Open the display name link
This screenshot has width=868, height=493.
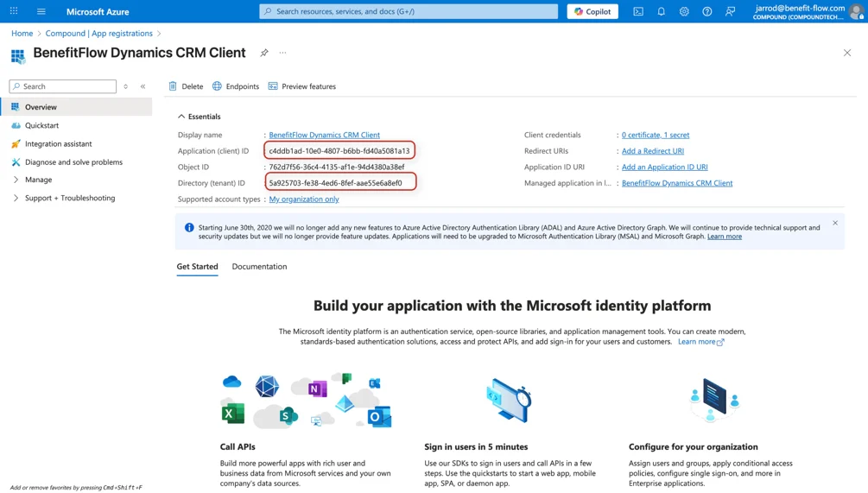325,135
